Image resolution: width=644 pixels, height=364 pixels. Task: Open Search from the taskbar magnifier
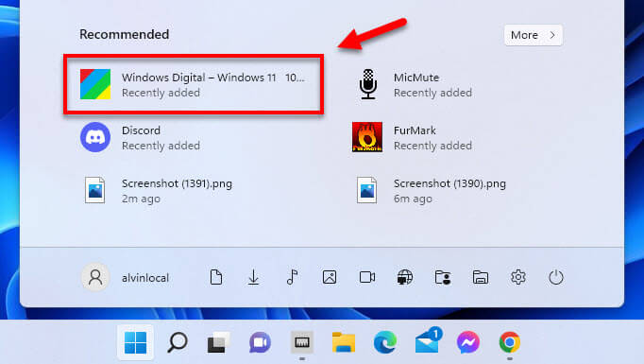click(x=178, y=342)
